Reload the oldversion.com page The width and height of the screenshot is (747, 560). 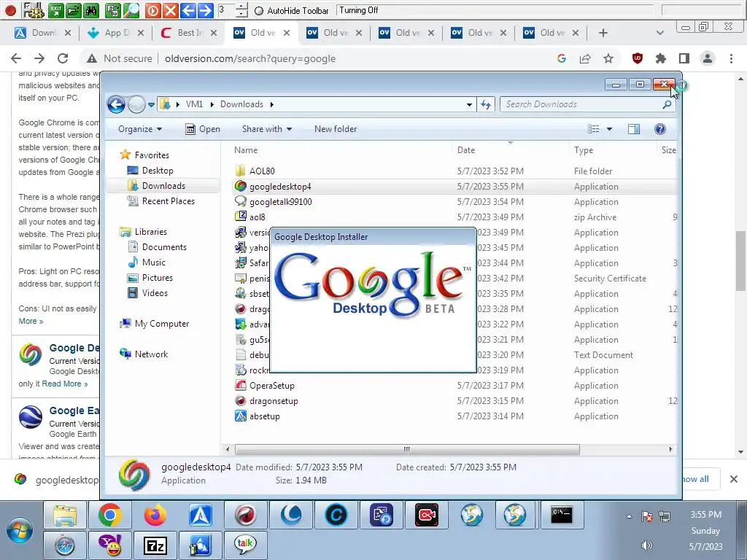63,58
